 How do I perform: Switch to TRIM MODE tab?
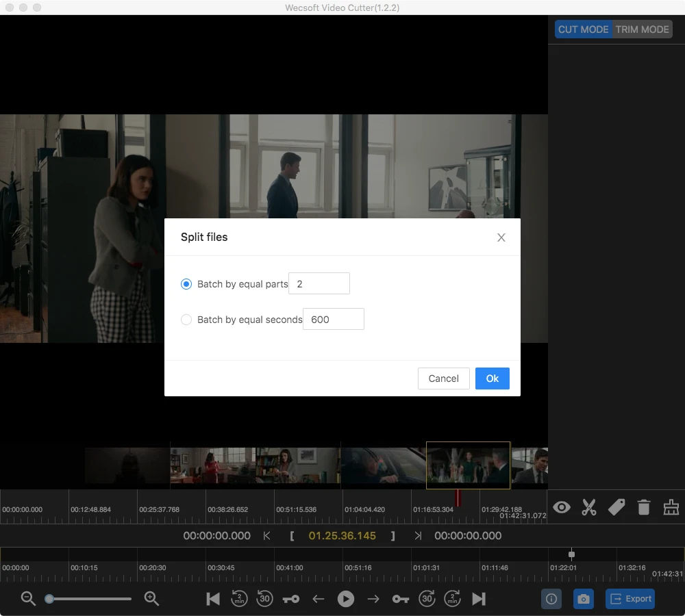(643, 29)
